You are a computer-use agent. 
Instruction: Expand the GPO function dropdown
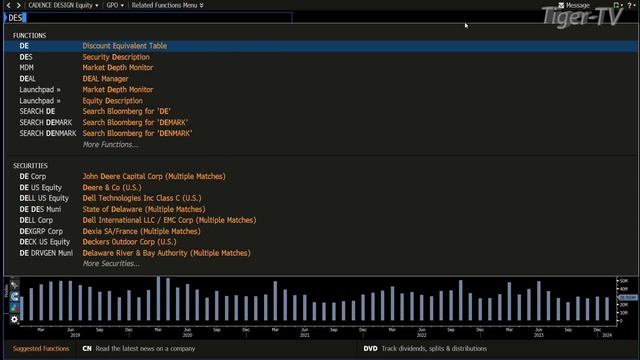click(x=115, y=5)
